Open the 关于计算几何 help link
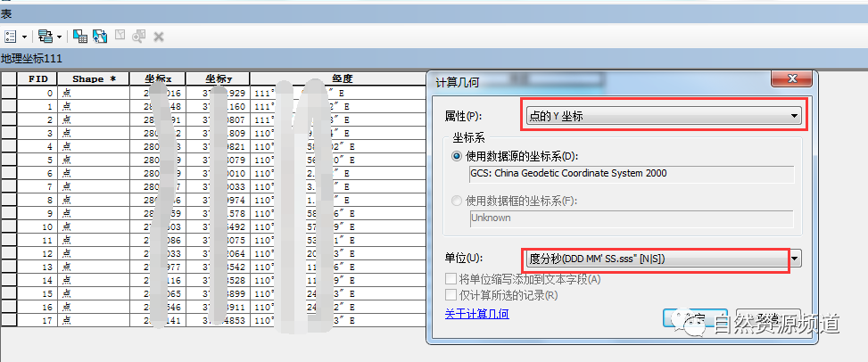Image resolution: width=868 pixels, height=362 pixels. coord(476,314)
